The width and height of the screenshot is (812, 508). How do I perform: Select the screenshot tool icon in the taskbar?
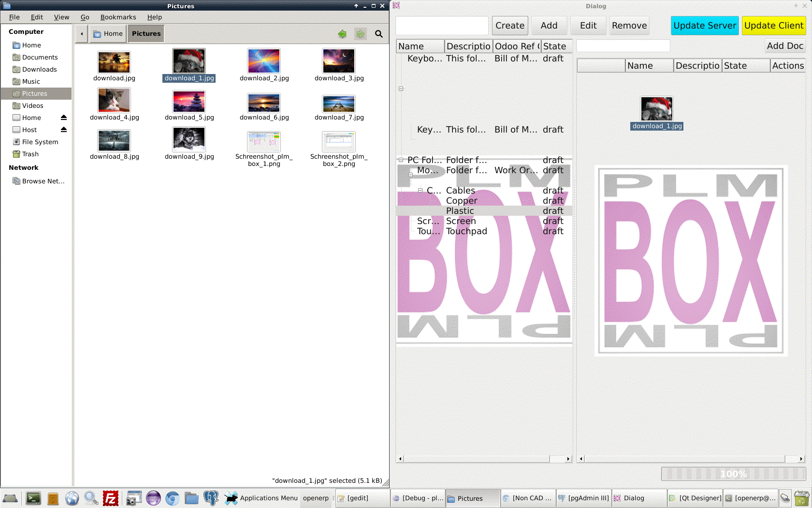click(134, 498)
